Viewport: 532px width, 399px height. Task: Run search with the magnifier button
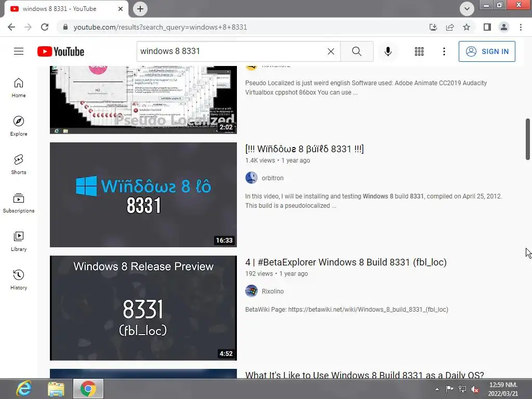(356, 51)
